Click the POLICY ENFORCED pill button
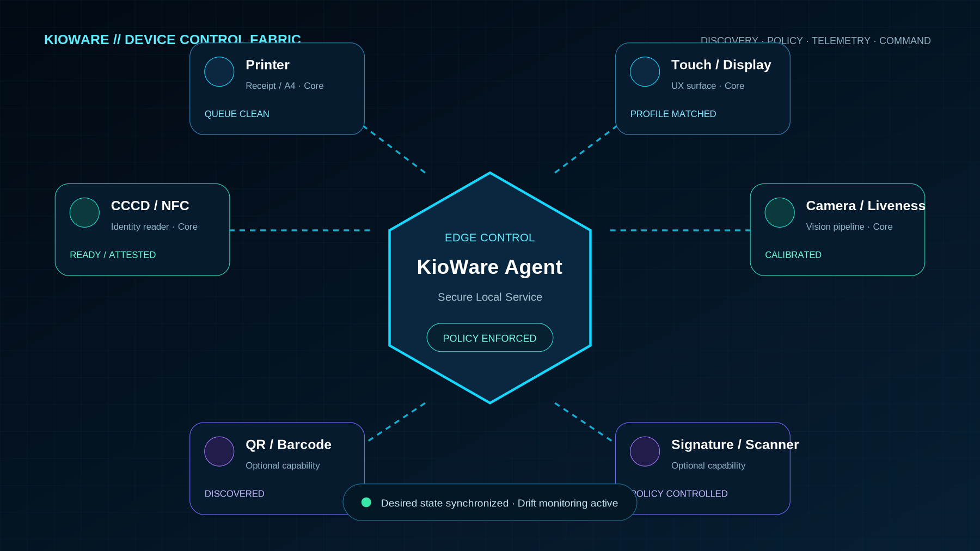Viewport: 980px width, 551px height. pos(489,338)
